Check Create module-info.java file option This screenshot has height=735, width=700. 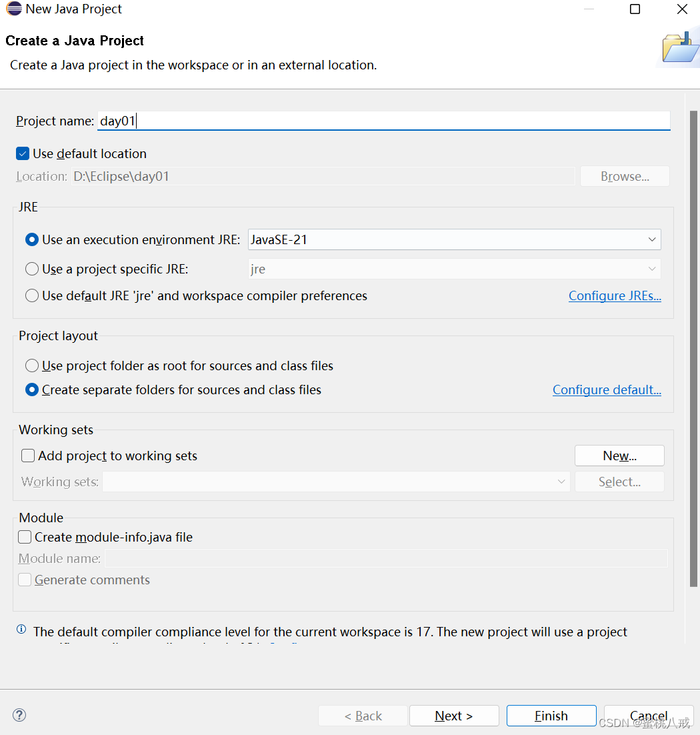(x=25, y=537)
